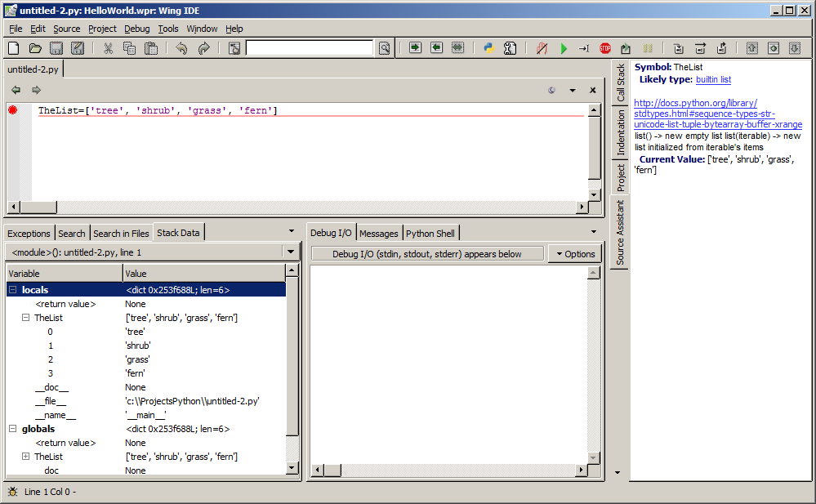Viewport: 816px width, 504px height.
Task: Click the New file toolbar icon
Action: [13, 48]
